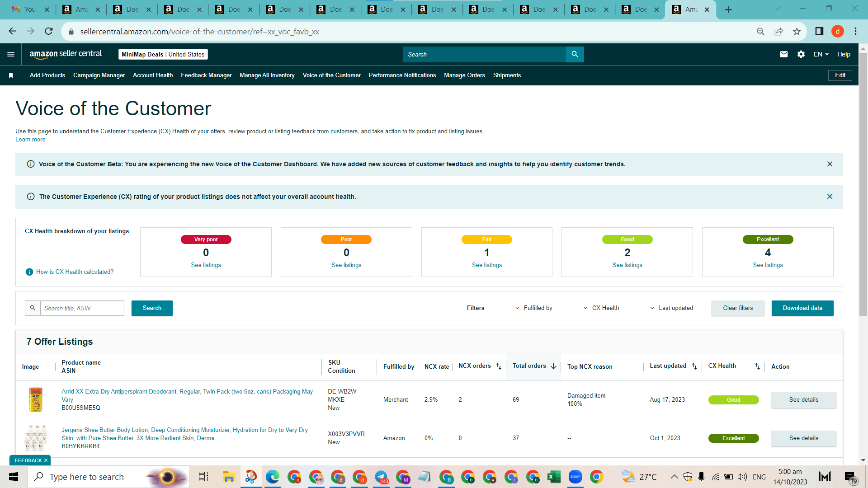
Task: Go to Shipments
Action: tap(507, 75)
